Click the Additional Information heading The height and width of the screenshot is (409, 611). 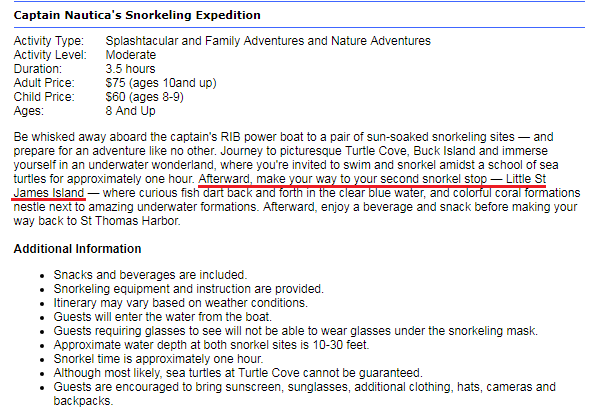coord(77,248)
